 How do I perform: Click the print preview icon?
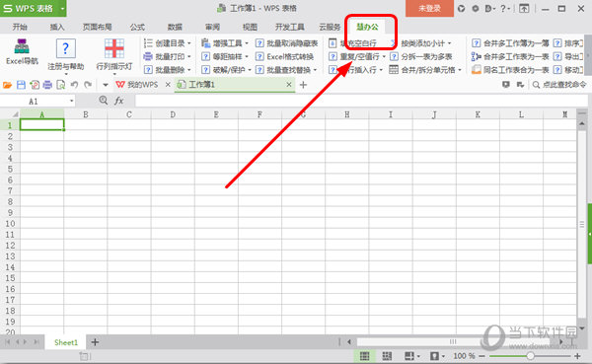click(61, 85)
